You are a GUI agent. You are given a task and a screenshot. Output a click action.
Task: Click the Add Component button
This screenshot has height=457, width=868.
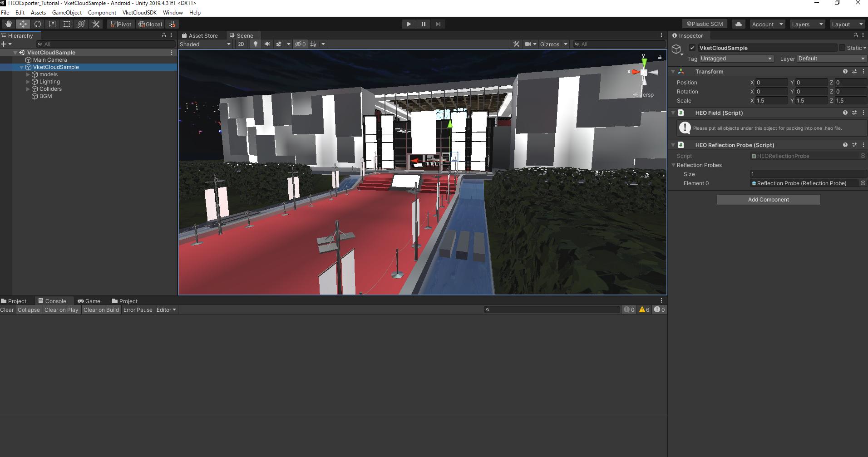pyautogui.click(x=768, y=200)
